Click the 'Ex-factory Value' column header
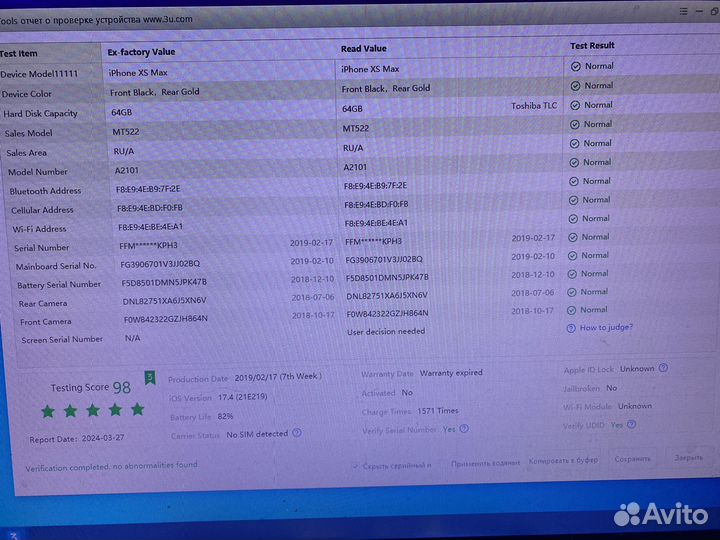720x540 pixels. coord(141,51)
